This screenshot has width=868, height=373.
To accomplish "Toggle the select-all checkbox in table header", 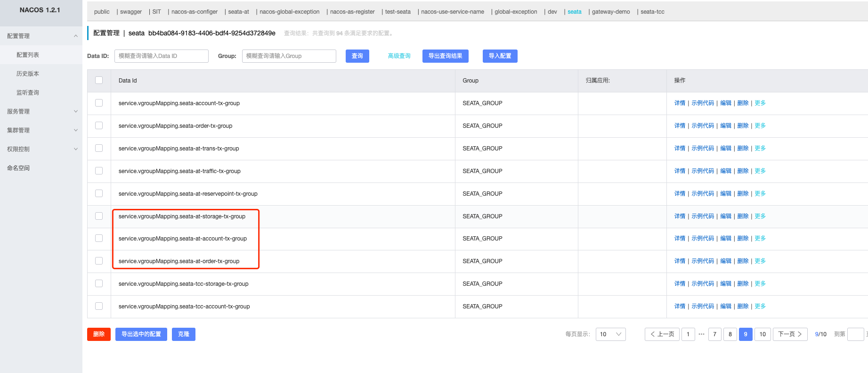I will [x=99, y=81].
